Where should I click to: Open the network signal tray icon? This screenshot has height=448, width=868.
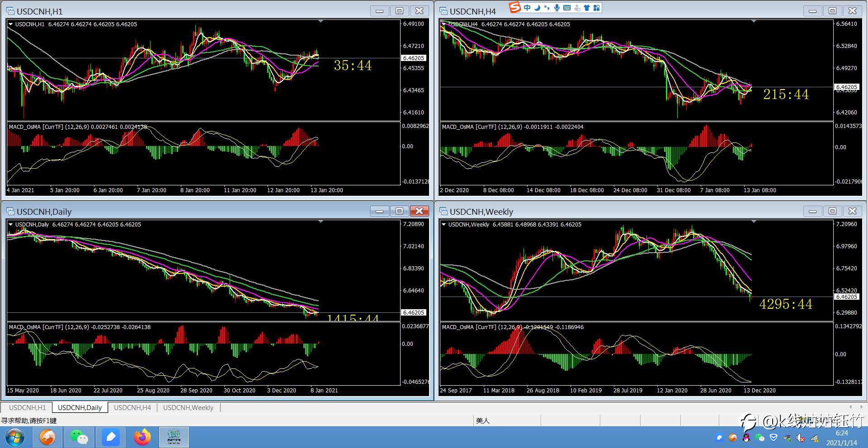click(x=814, y=438)
